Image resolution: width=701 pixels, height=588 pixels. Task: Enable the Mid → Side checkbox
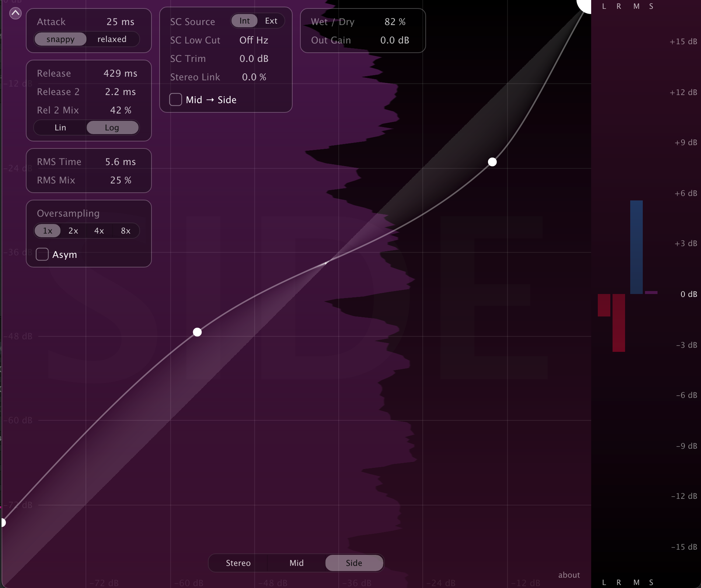175,99
